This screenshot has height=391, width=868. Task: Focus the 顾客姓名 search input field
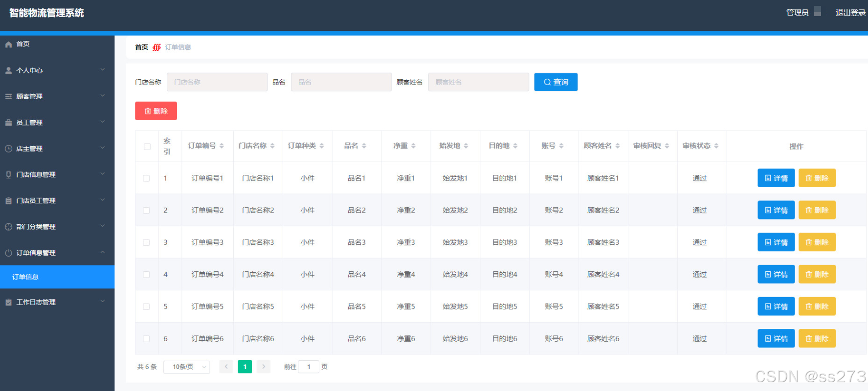479,82
